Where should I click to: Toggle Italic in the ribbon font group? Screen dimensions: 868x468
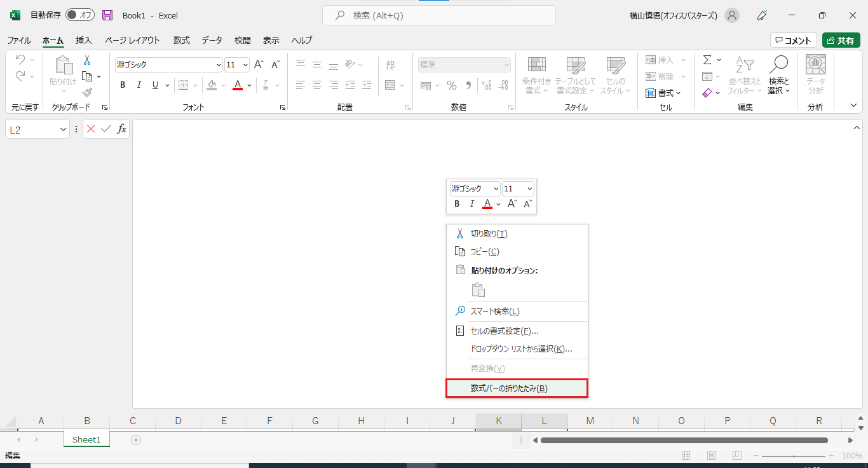click(139, 85)
